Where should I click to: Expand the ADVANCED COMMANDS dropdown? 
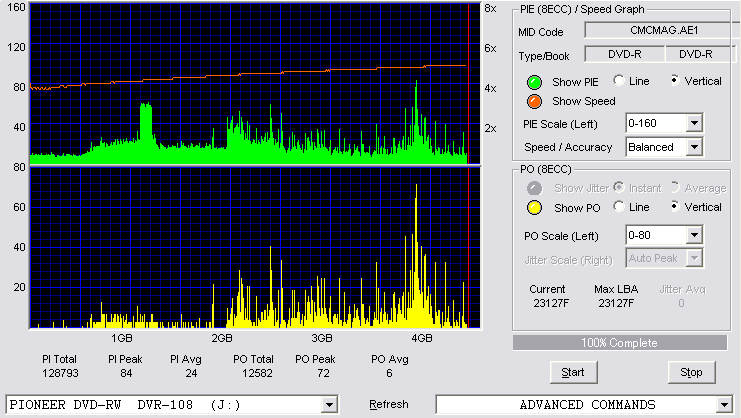click(724, 405)
